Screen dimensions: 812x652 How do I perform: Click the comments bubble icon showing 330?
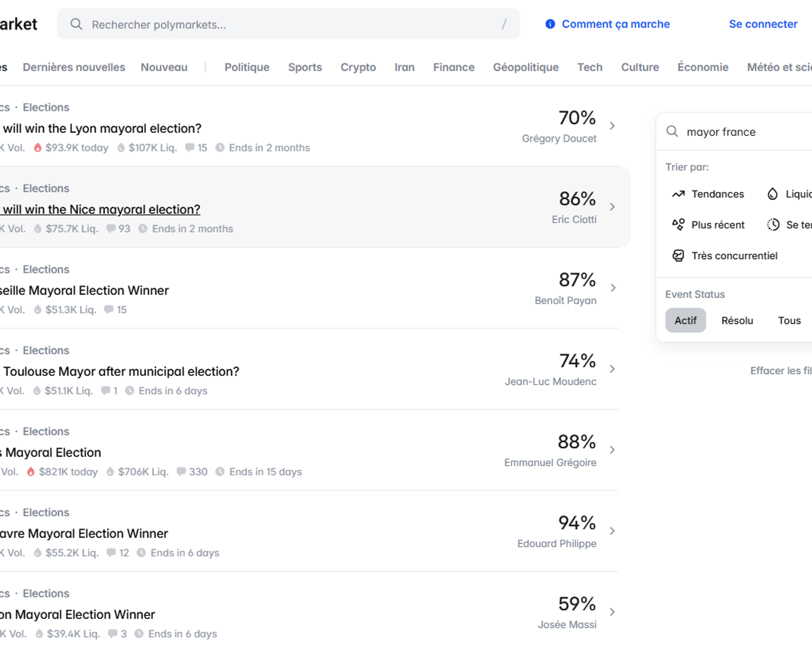coord(181,472)
